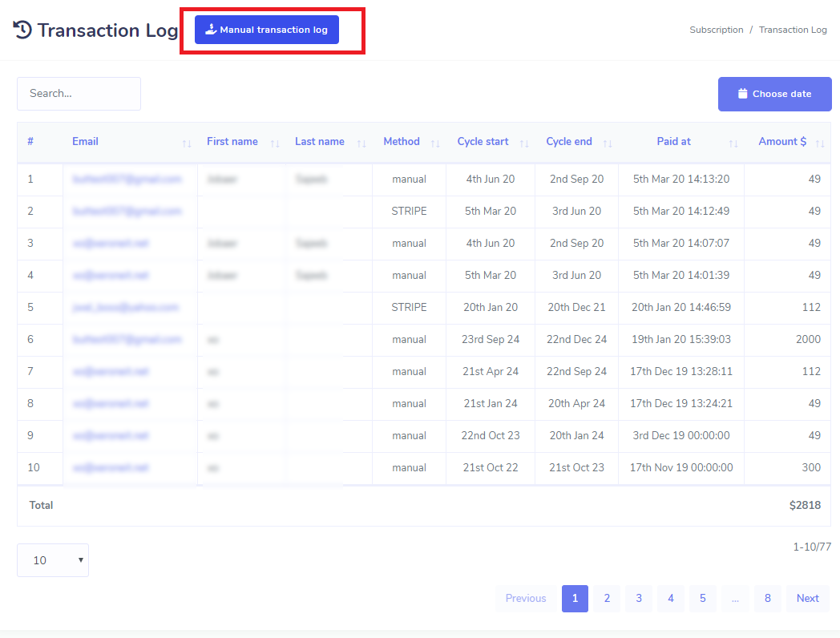Screen dimensions: 840x638
Task: Click the Method column header
Action: pos(402,141)
